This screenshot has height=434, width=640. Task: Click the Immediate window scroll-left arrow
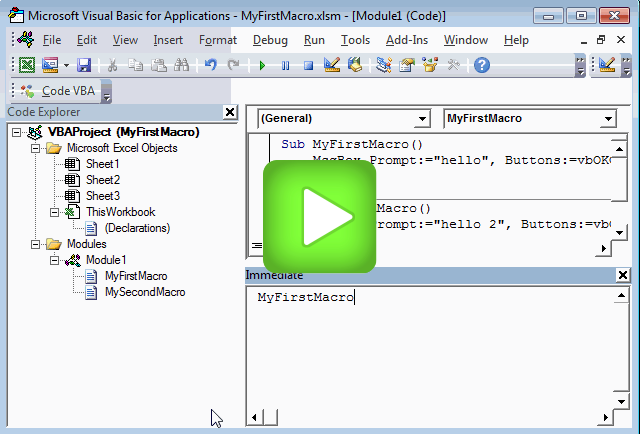(254, 418)
